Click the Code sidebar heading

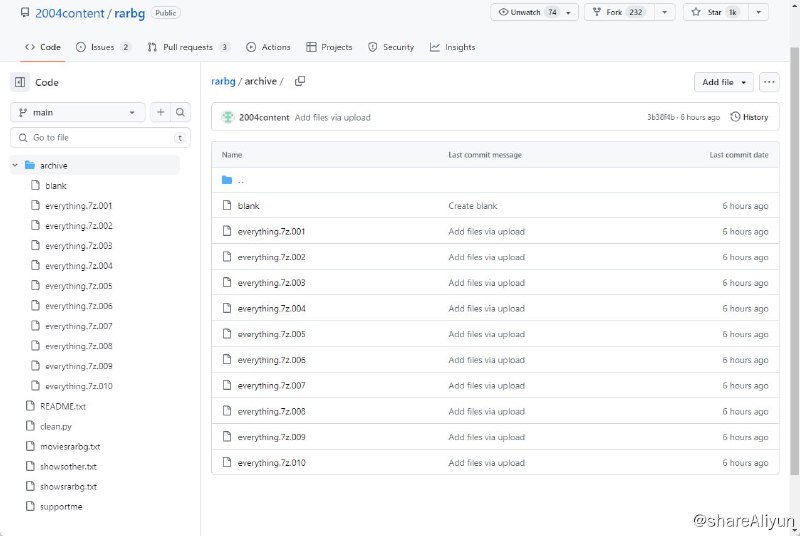[47, 82]
